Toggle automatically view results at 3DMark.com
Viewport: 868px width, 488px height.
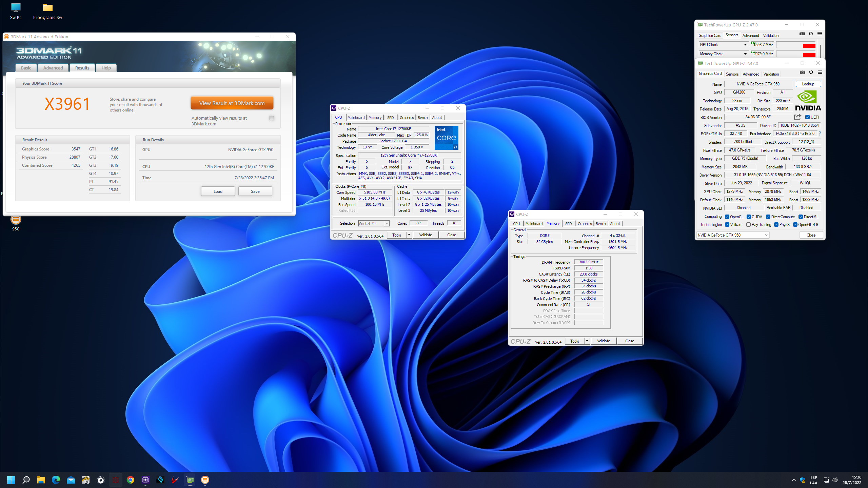(x=272, y=118)
